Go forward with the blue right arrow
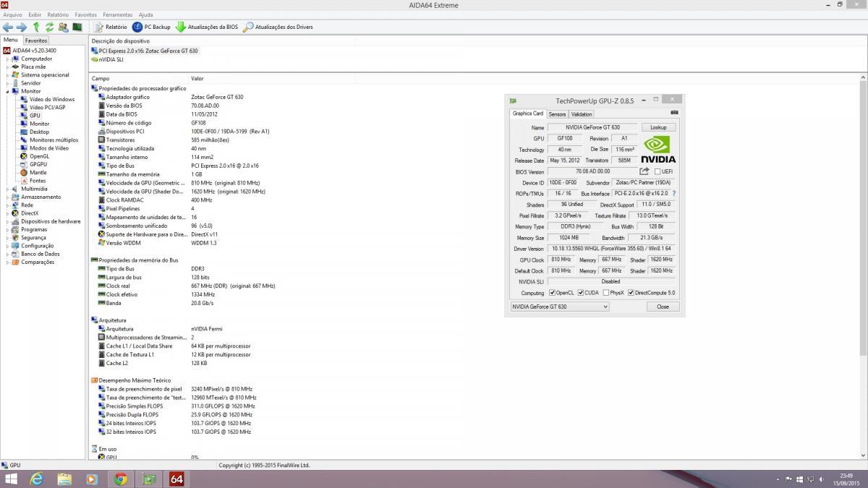The image size is (868, 488). point(22,27)
